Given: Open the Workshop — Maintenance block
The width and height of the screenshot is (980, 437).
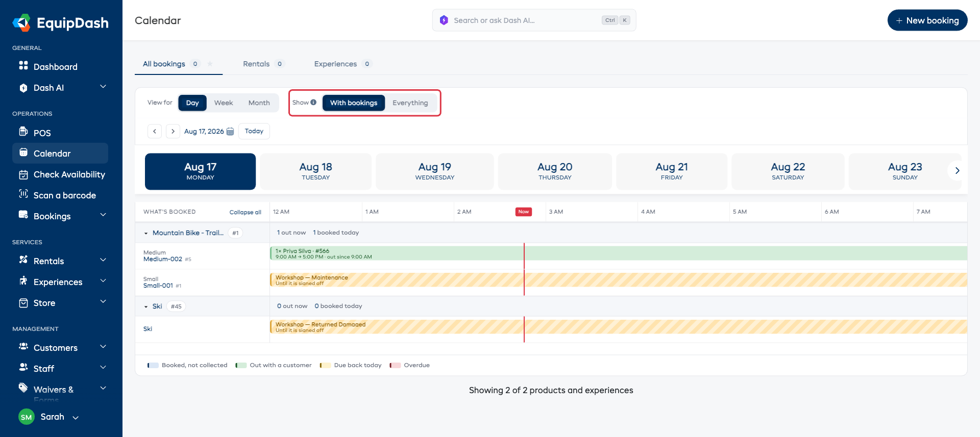Looking at the screenshot, I should (619, 280).
